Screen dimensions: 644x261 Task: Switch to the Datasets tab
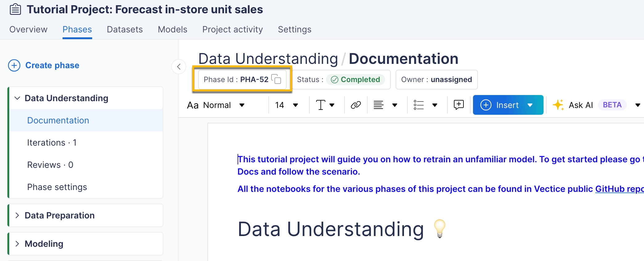(125, 29)
